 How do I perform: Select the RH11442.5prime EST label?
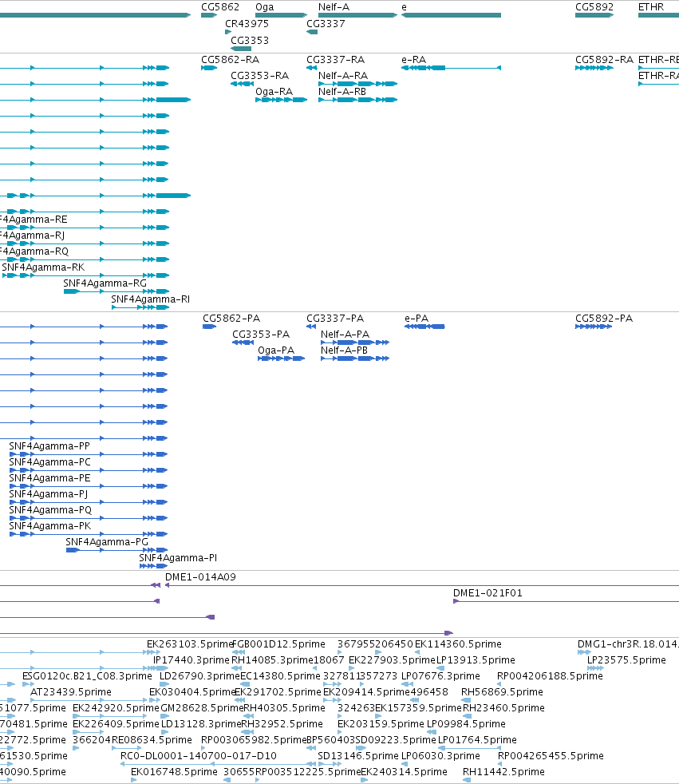click(503, 771)
